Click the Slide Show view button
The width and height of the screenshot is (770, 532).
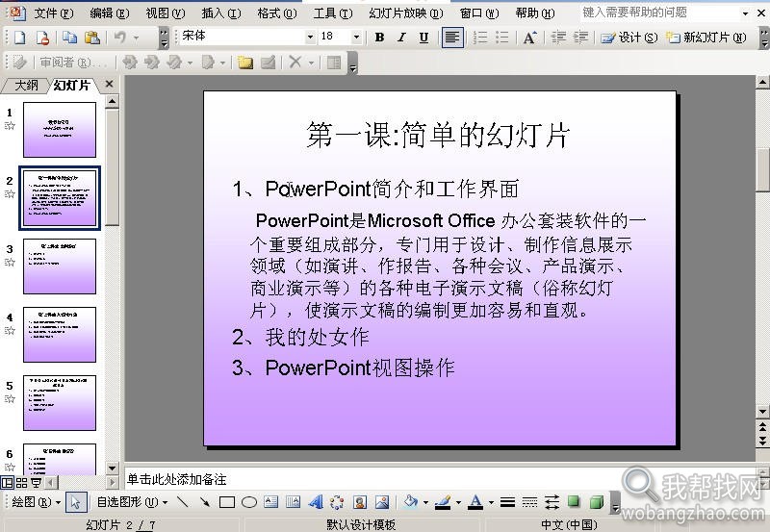coord(37,482)
